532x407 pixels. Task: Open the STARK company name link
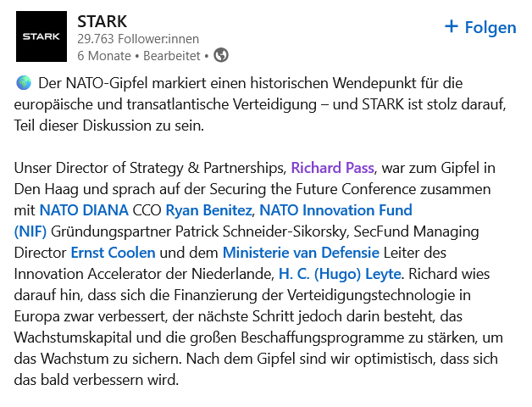(101, 20)
